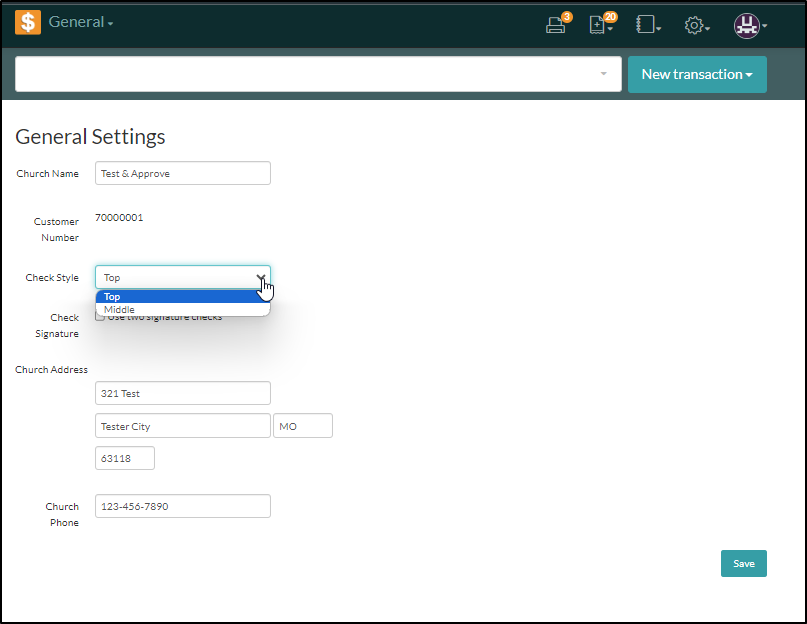Select Top in Check Style list
807x624 pixels.
[183, 297]
